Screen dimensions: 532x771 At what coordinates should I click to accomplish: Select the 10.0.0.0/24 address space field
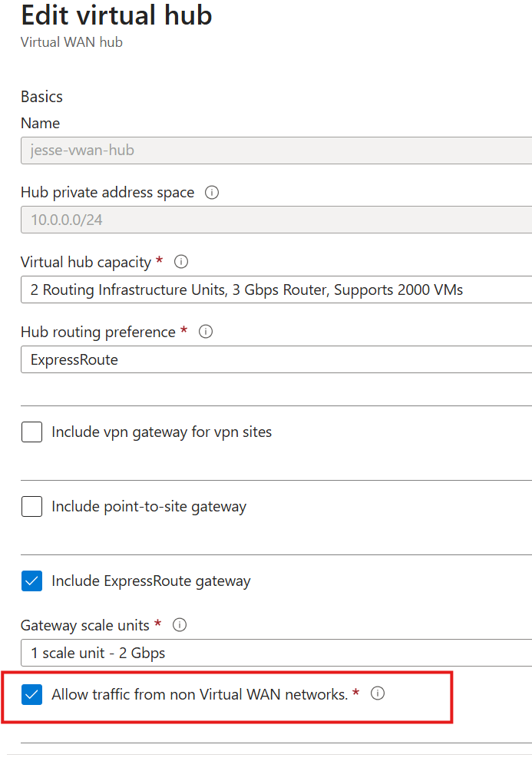click(269, 220)
